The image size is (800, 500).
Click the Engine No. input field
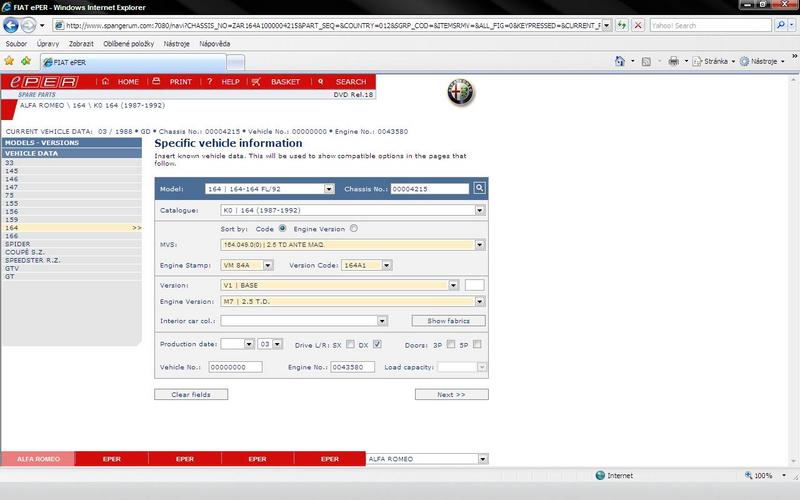click(x=353, y=367)
